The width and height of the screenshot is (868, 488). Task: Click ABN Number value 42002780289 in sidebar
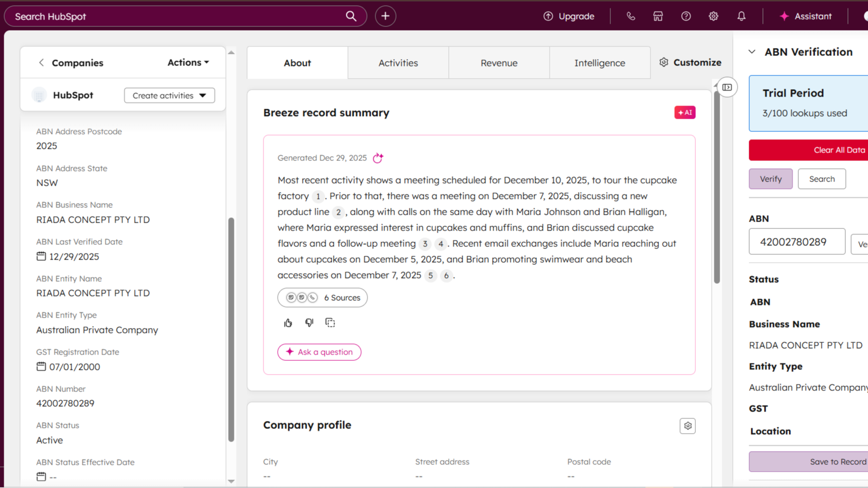coord(65,403)
